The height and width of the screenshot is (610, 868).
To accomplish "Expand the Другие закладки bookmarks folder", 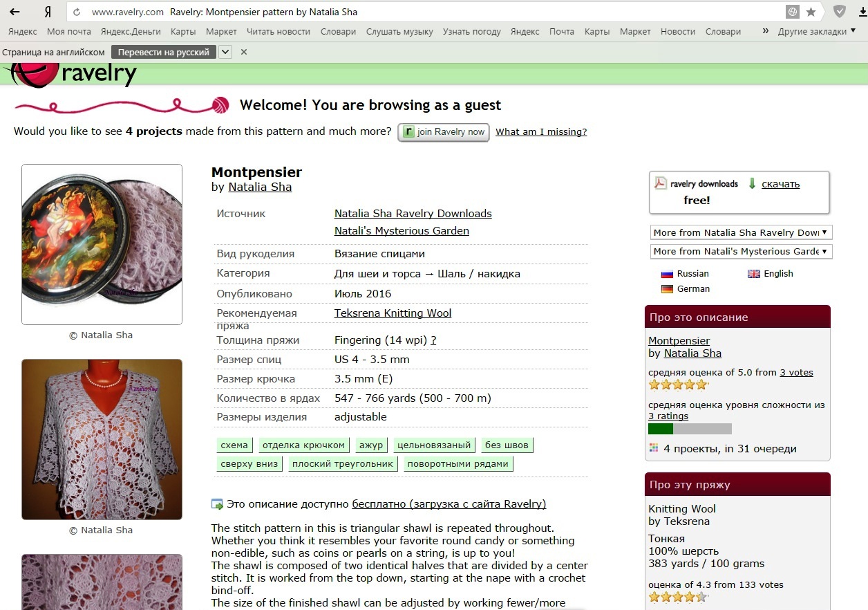I will [x=817, y=31].
